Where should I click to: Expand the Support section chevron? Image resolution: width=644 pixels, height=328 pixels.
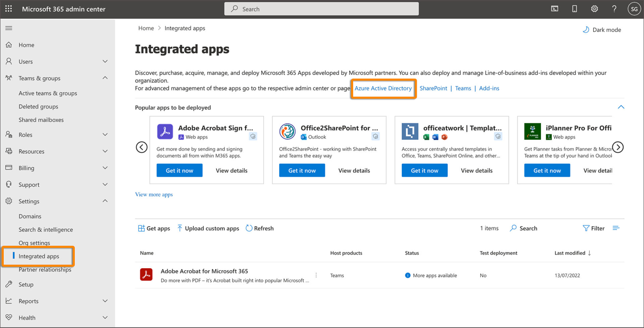pyautogui.click(x=105, y=184)
